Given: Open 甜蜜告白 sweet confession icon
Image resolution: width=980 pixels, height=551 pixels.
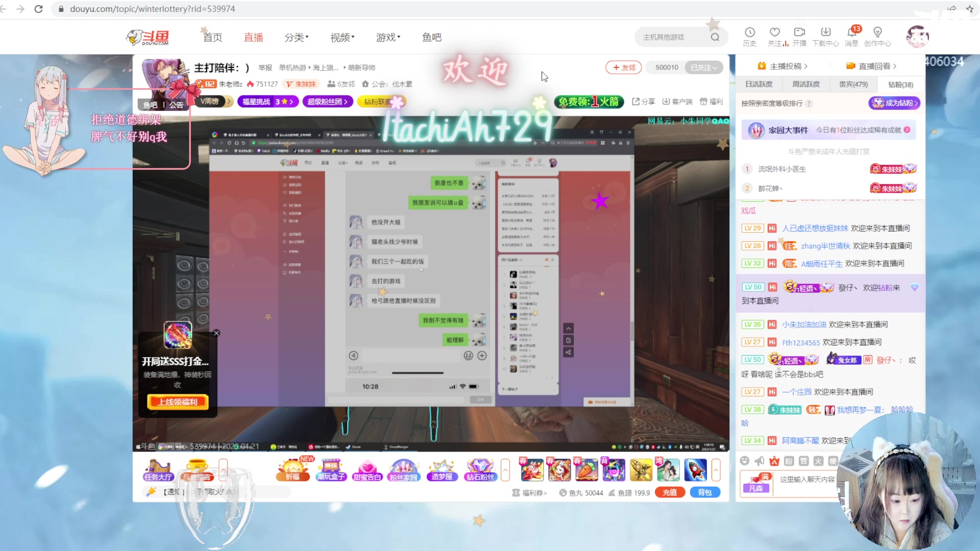Looking at the screenshot, I should tap(367, 470).
